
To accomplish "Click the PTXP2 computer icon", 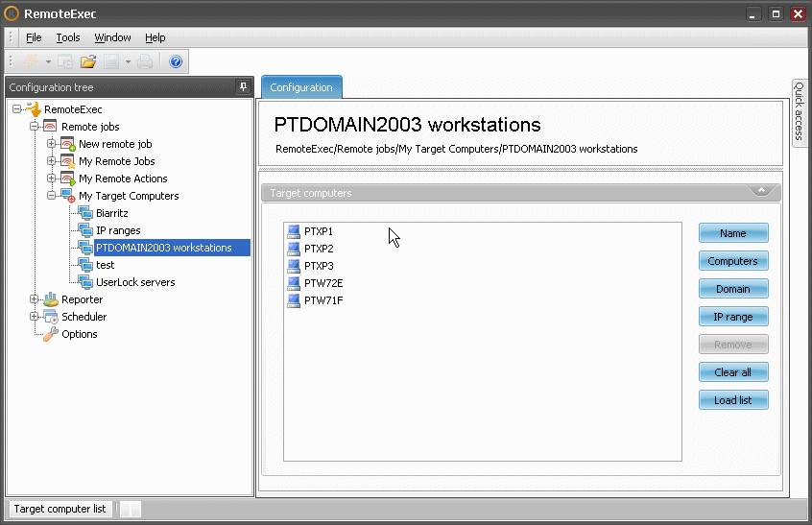I will pyautogui.click(x=294, y=249).
